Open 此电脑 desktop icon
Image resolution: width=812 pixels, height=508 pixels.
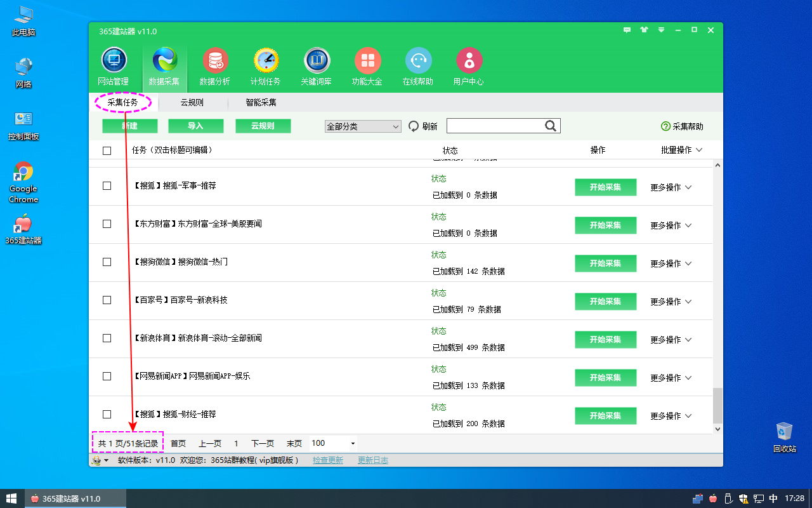pos(23,21)
